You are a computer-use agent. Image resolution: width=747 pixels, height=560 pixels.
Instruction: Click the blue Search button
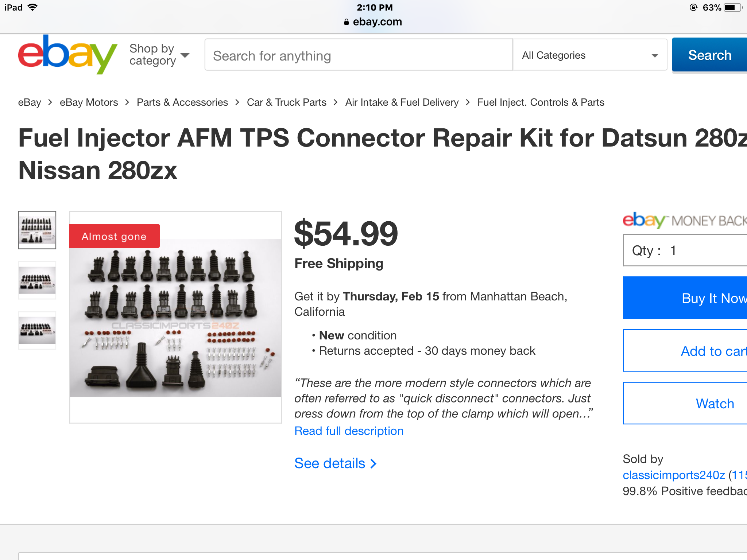(709, 55)
